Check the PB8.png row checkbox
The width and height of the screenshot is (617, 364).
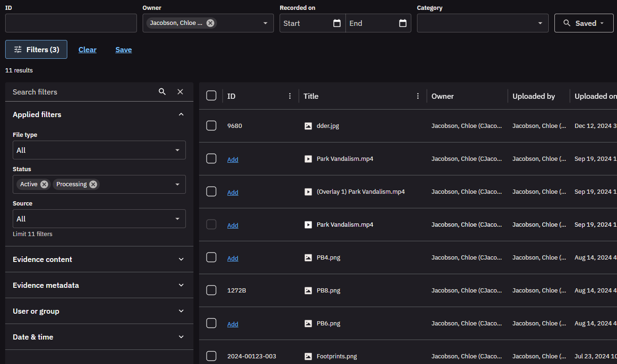[x=211, y=290]
